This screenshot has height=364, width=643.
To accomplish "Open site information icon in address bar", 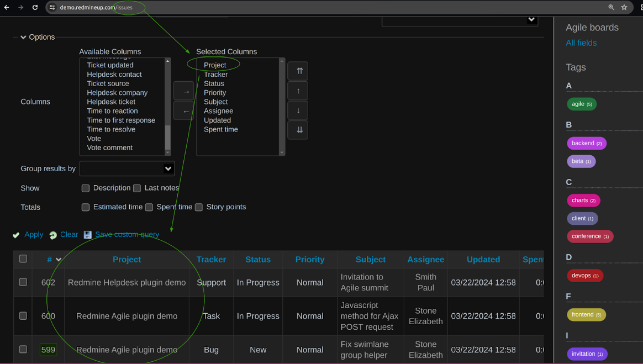I will point(52,7).
